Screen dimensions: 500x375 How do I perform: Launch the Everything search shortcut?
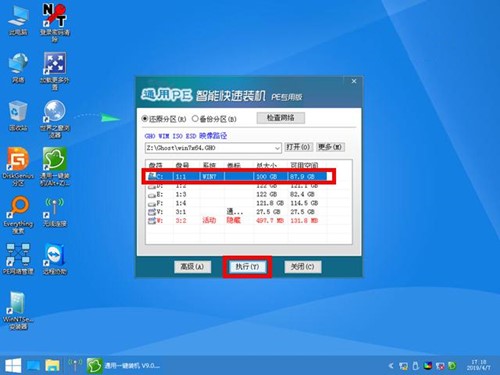tap(18, 214)
